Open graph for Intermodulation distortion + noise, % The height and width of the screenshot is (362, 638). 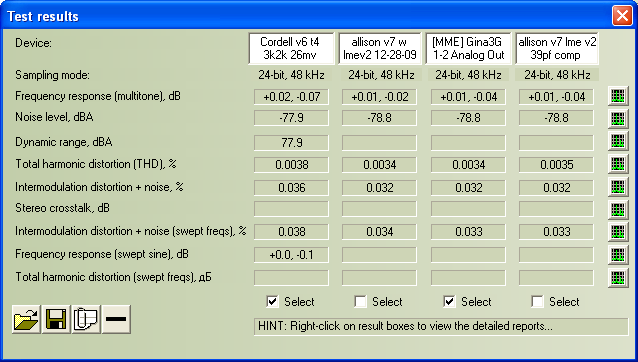point(618,187)
